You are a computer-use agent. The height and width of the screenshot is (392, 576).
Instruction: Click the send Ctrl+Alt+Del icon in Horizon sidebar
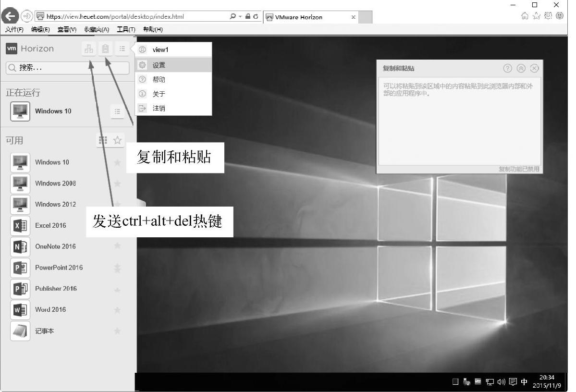click(89, 49)
